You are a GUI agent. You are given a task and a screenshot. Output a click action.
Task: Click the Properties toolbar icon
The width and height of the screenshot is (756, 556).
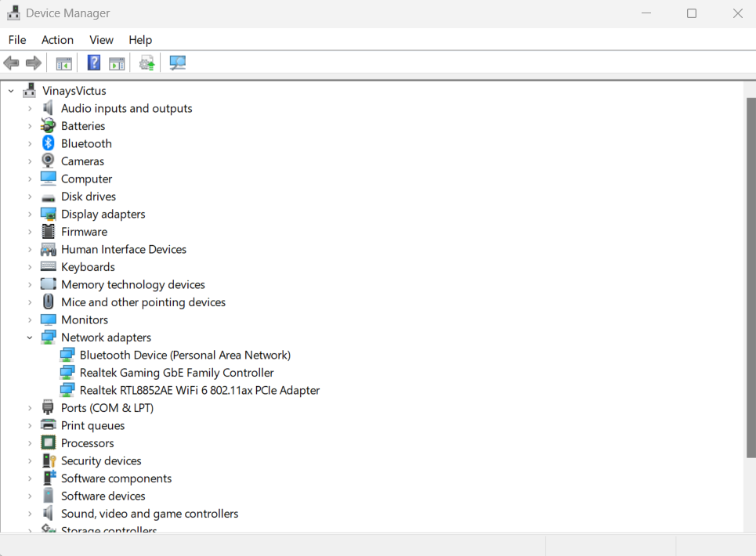coord(117,63)
